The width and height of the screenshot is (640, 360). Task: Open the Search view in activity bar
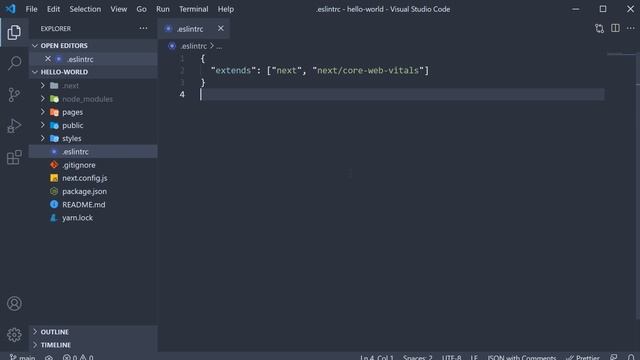point(14,63)
